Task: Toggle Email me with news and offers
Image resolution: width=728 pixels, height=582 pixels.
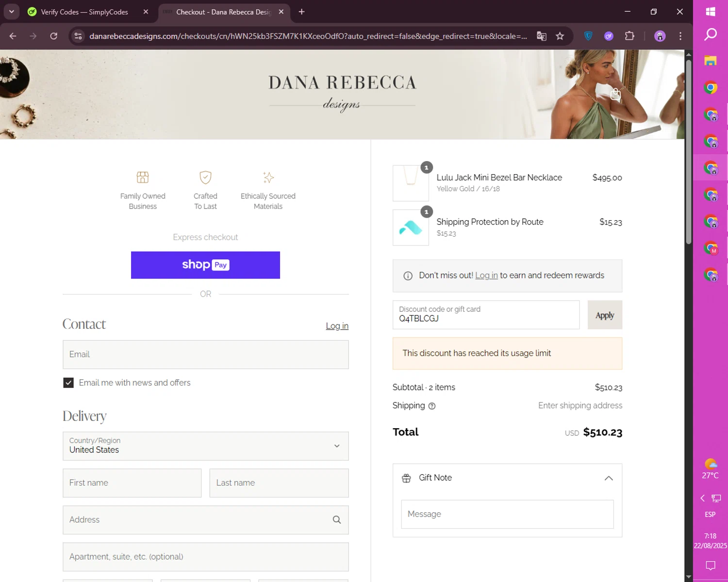Action: 68,383
